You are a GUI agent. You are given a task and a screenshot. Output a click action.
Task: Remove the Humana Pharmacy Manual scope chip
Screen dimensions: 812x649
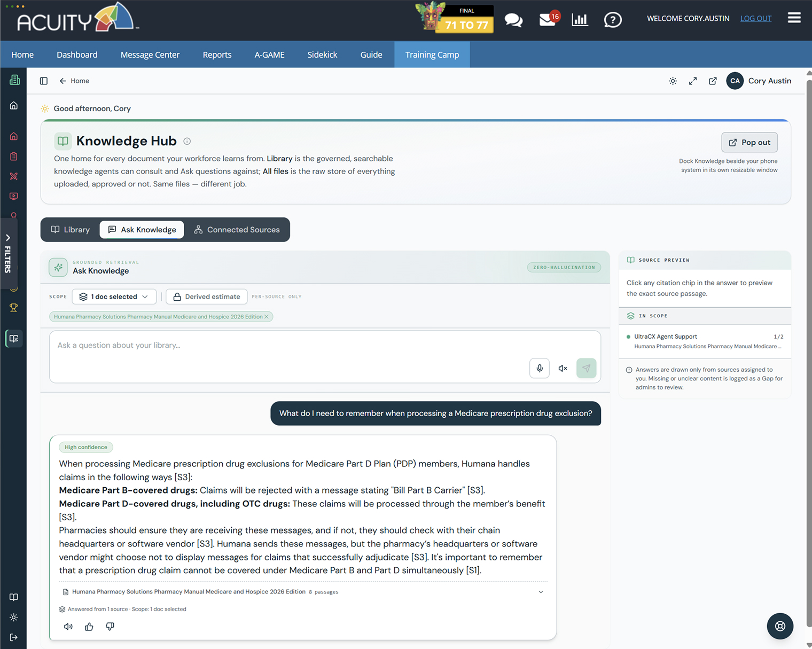267,317
